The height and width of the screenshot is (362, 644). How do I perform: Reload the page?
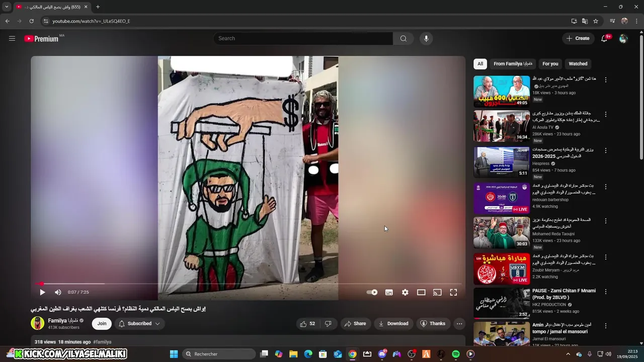click(x=31, y=21)
